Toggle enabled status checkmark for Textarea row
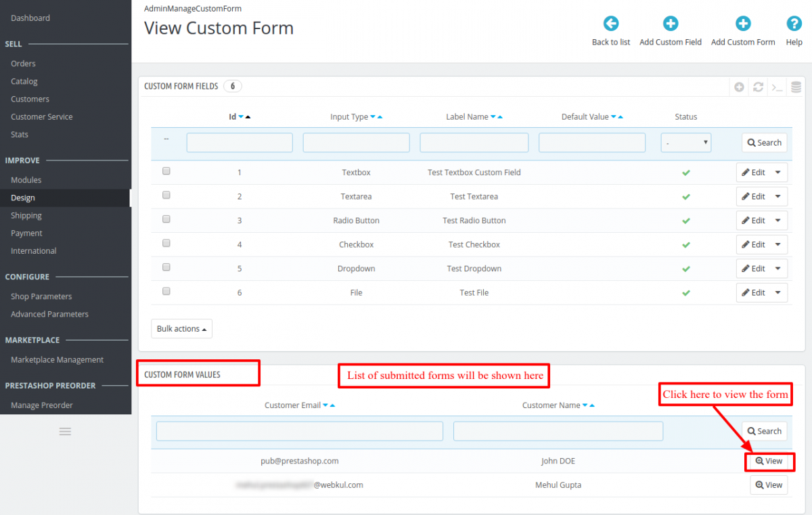The image size is (812, 515). pos(686,197)
